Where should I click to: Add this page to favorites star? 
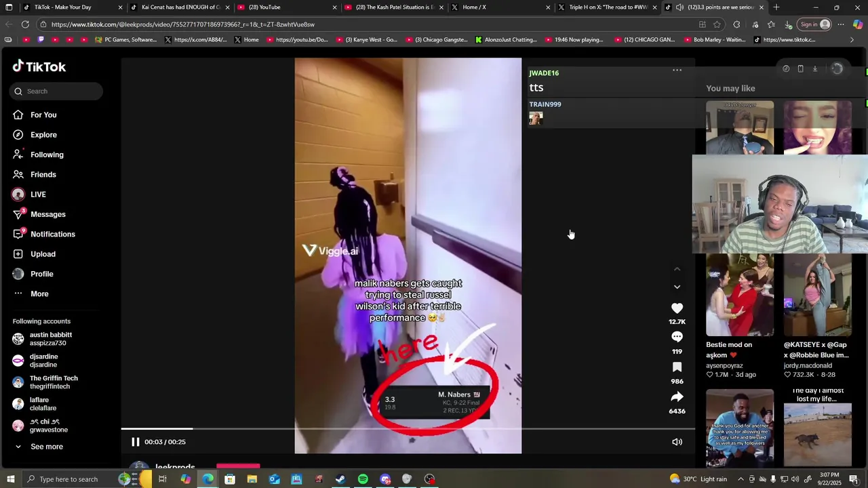pos(717,24)
